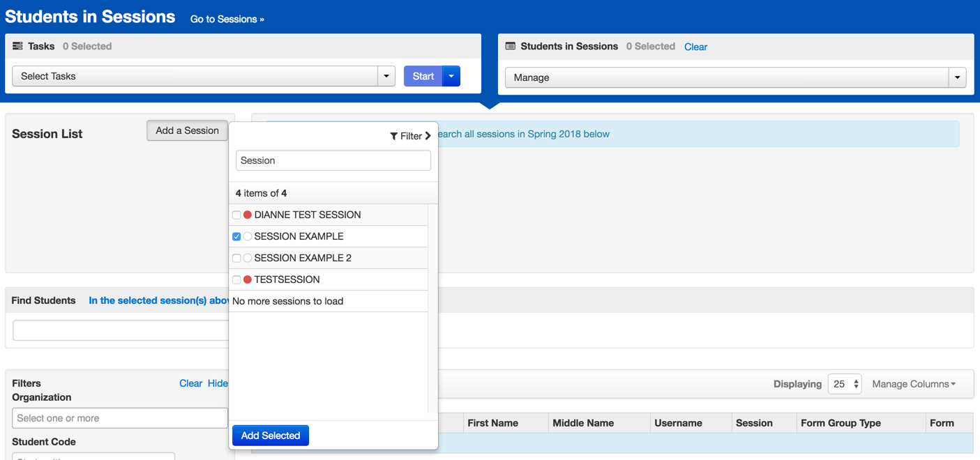Click red status dot beside TESTSESSION
The width and height of the screenshot is (980, 460).
pos(248,279)
